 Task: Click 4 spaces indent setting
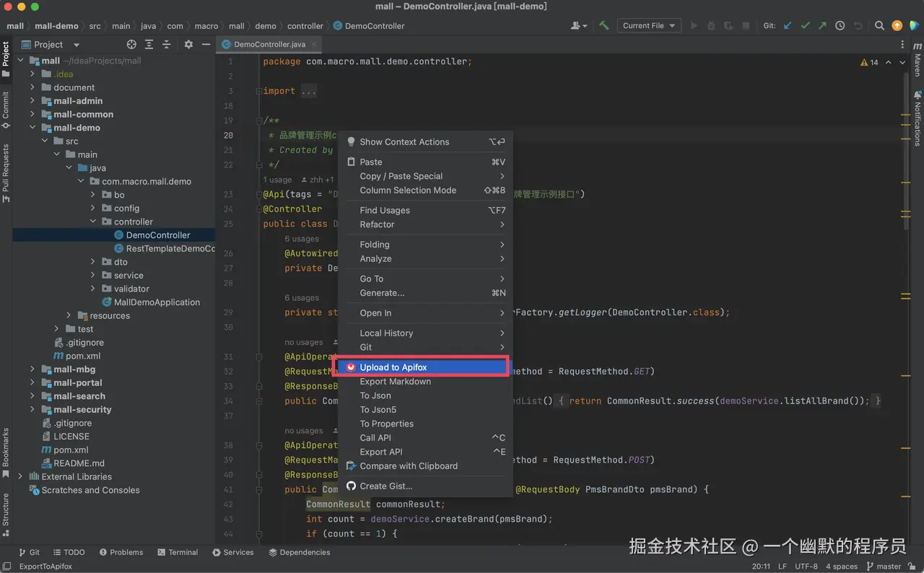click(x=842, y=567)
